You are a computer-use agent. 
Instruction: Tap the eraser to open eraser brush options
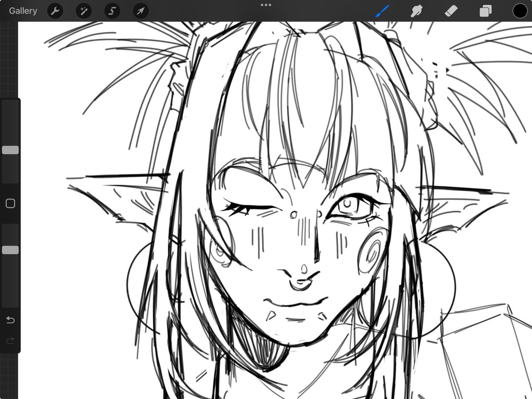tap(451, 11)
